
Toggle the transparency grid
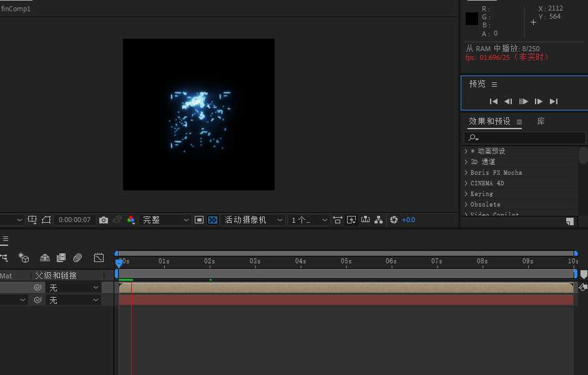tap(213, 220)
